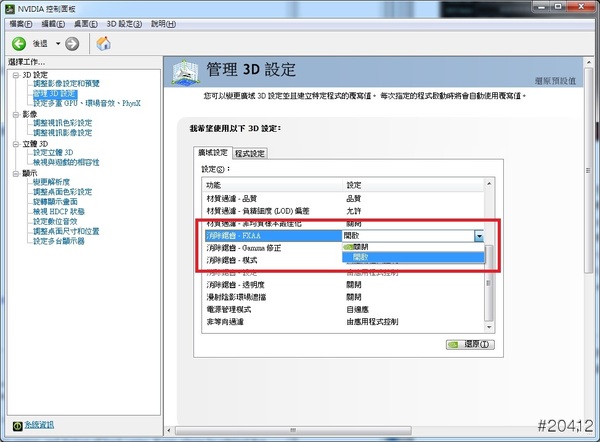The width and height of the screenshot is (600, 442).
Task: Open the back history dropdown arrow
Action: [58, 44]
